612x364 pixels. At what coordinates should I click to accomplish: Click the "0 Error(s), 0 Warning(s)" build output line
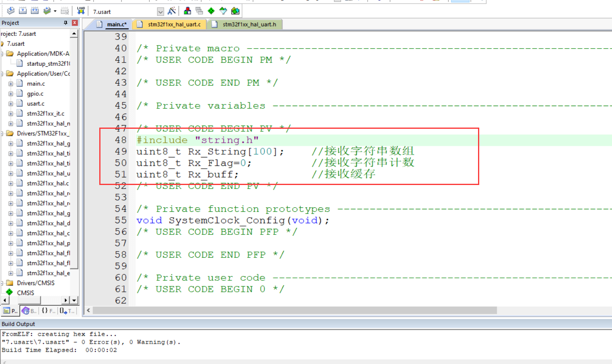pyautogui.click(x=91, y=342)
